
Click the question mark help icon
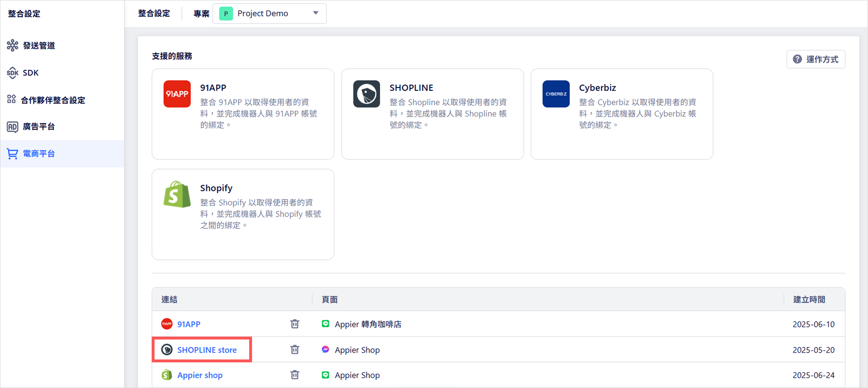click(x=797, y=59)
